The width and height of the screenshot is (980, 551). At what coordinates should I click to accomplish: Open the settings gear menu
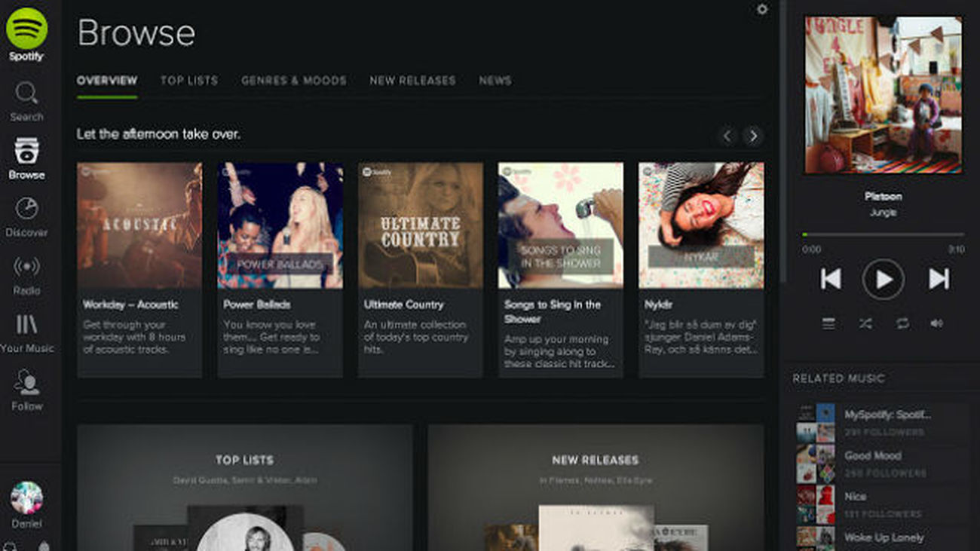[x=761, y=11]
